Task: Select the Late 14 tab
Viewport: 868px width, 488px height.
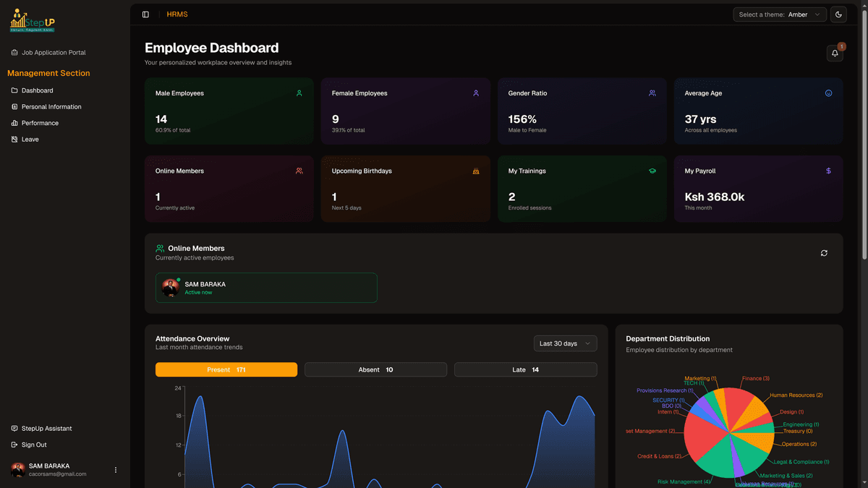Action: coord(526,369)
